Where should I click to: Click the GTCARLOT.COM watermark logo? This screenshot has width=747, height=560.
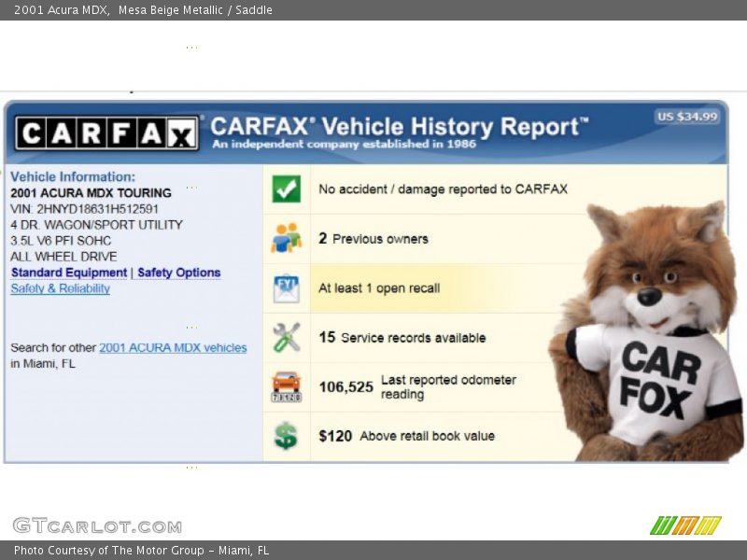(x=97, y=526)
